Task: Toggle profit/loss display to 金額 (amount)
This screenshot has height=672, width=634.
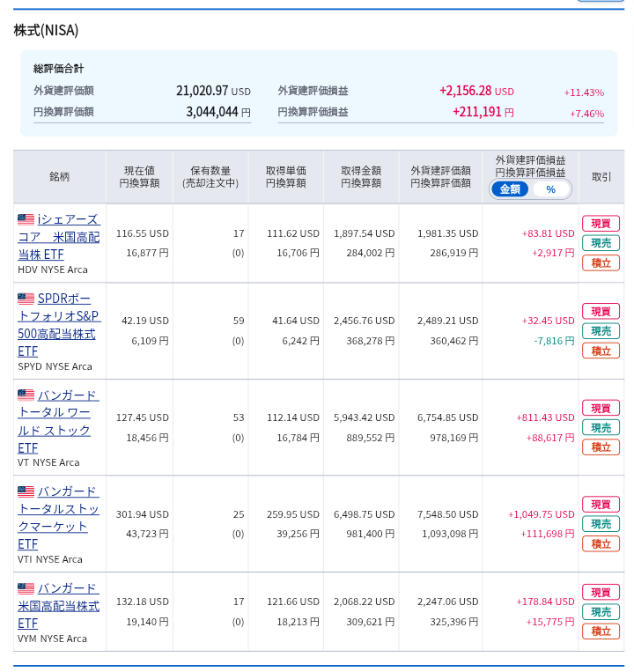Action: pos(510,189)
